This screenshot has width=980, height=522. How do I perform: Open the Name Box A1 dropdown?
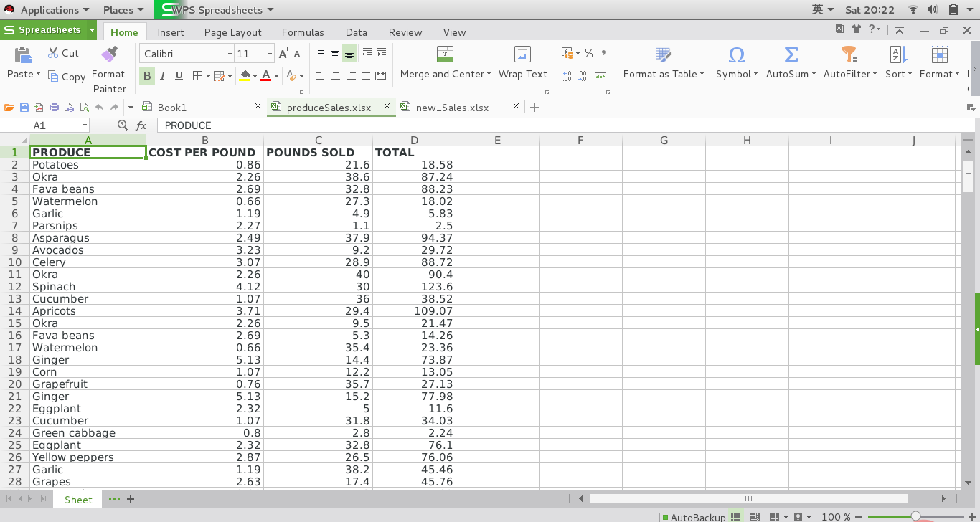[x=85, y=125]
